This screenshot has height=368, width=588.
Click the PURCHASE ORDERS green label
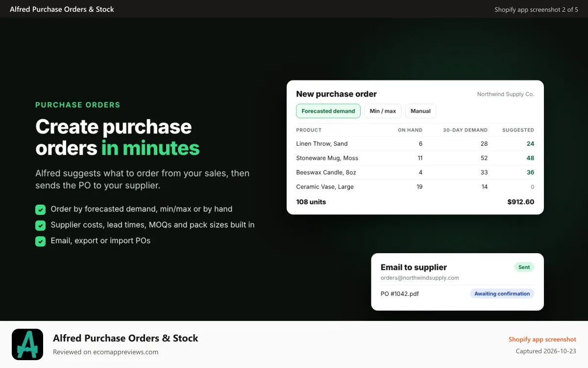pos(77,105)
